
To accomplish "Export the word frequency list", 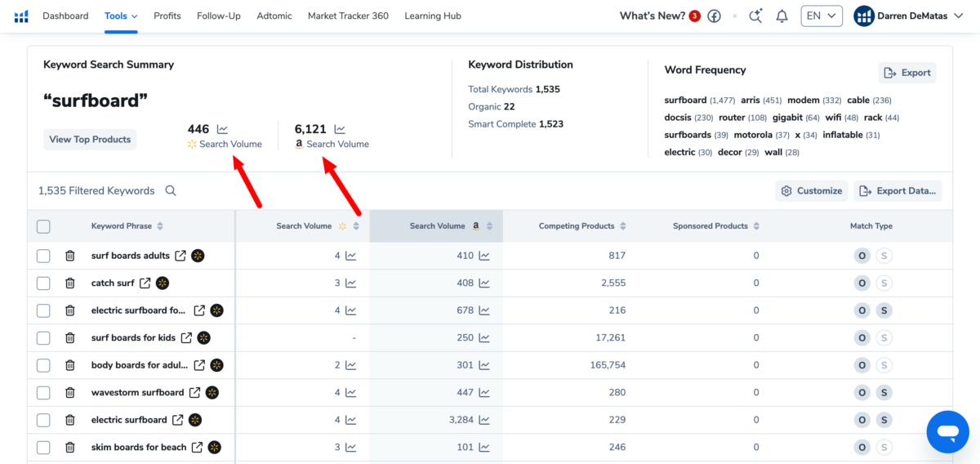I will (907, 73).
